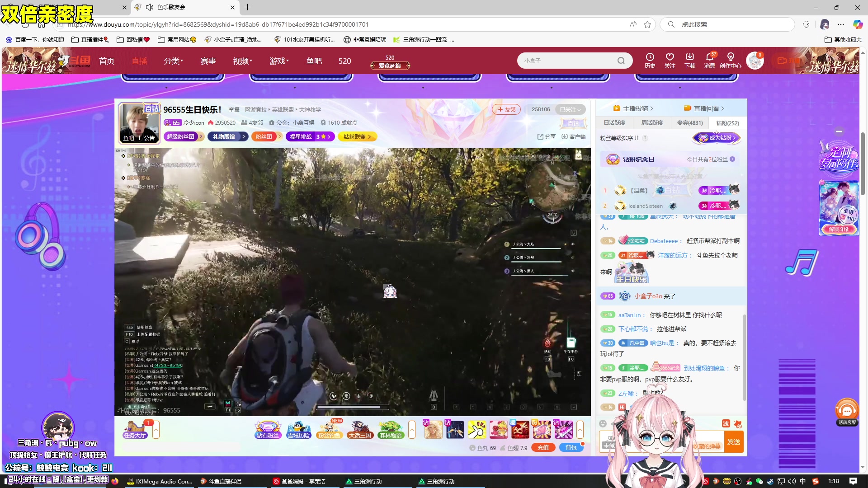
Task: Toggle the 已关注 follow button
Action: click(x=570, y=109)
